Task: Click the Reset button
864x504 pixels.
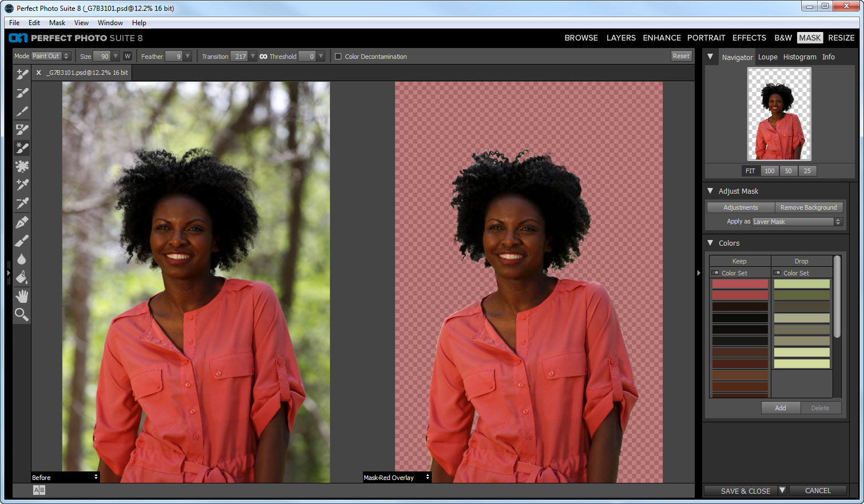Action: [x=681, y=56]
